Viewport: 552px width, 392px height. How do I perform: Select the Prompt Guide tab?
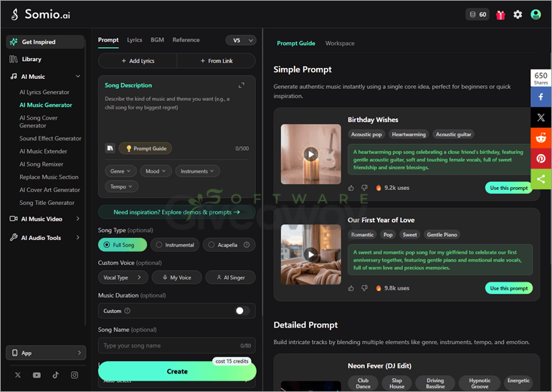(x=295, y=43)
